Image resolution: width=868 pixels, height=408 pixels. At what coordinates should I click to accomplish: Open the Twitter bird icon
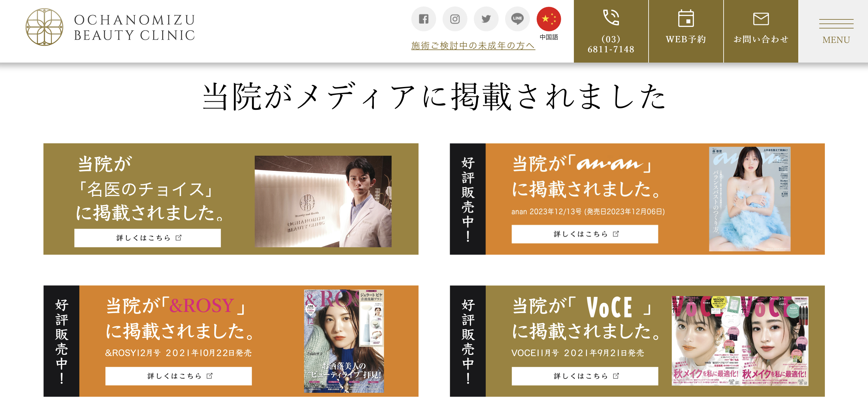point(486,19)
